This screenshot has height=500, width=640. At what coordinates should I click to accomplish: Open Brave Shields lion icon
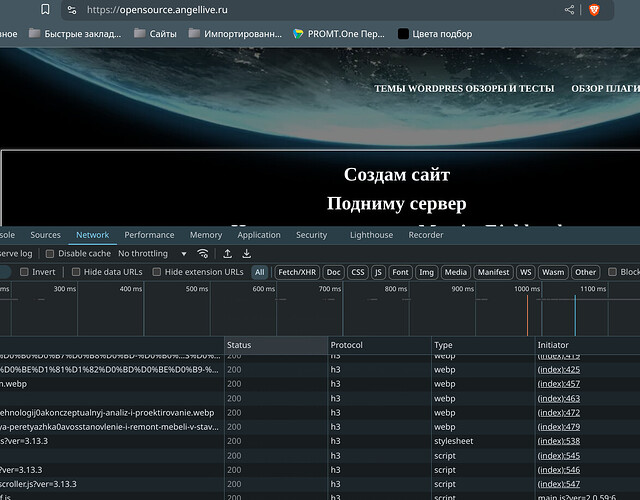[x=594, y=10]
